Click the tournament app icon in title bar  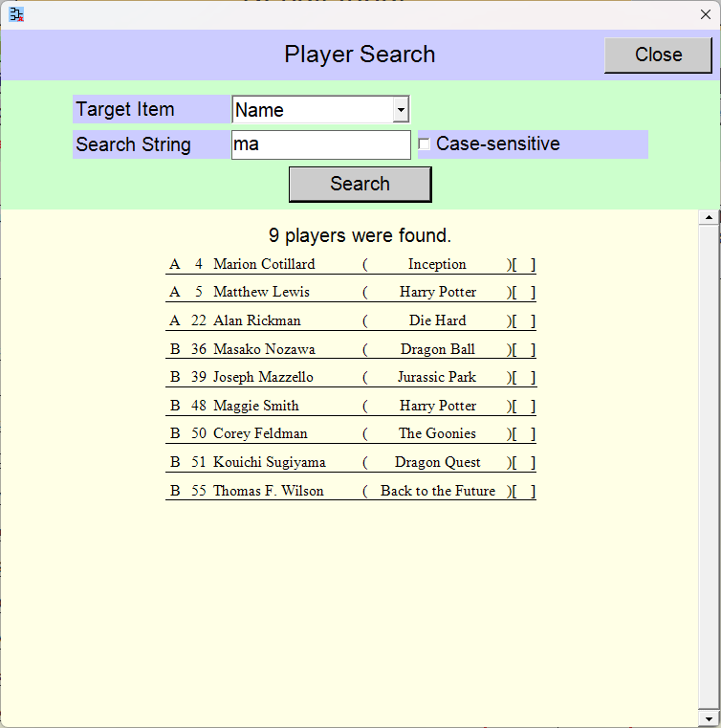point(16,14)
